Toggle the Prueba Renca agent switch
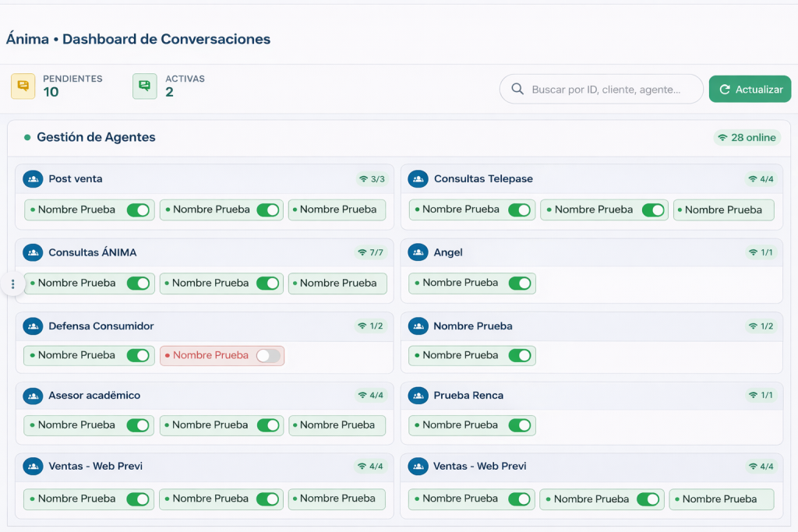The width and height of the screenshot is (798, 532). [519, 426]
